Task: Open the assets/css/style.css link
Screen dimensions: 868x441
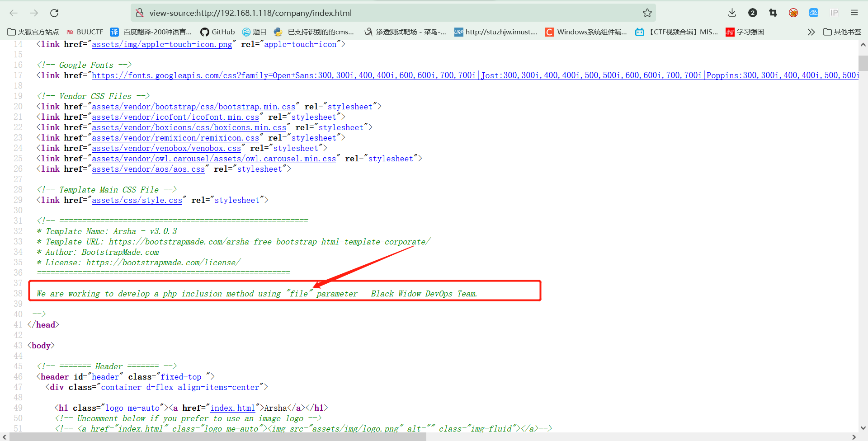Action: coord(137,200)
